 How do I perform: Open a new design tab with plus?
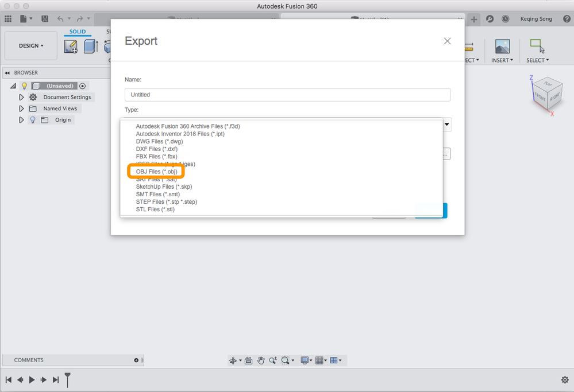(x=473, y=19)
